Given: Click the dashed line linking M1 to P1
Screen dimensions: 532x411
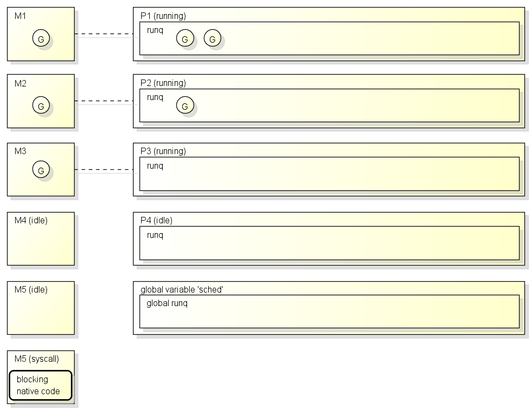Looking at the screenshot, I should (104, 34).
